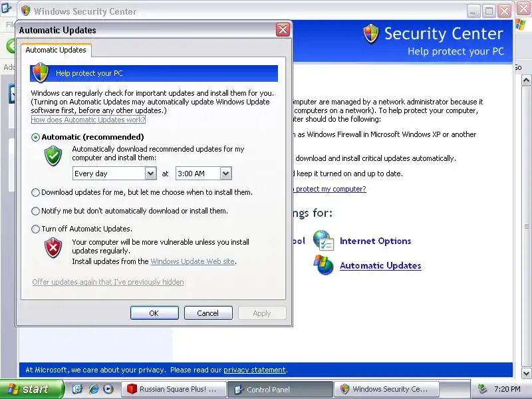Open the Windows Update Web site link

click(x=192, y=261)
